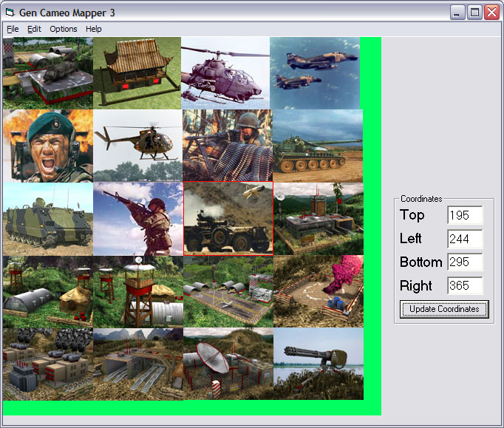Select the machine gunner with ammo belts cameo

point(228,146)
